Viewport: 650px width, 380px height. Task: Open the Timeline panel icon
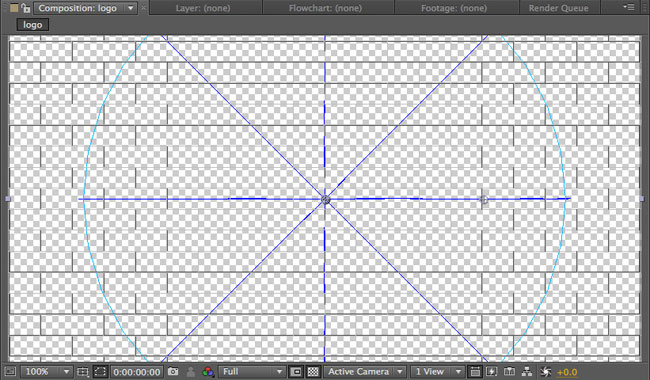point(509,372)
